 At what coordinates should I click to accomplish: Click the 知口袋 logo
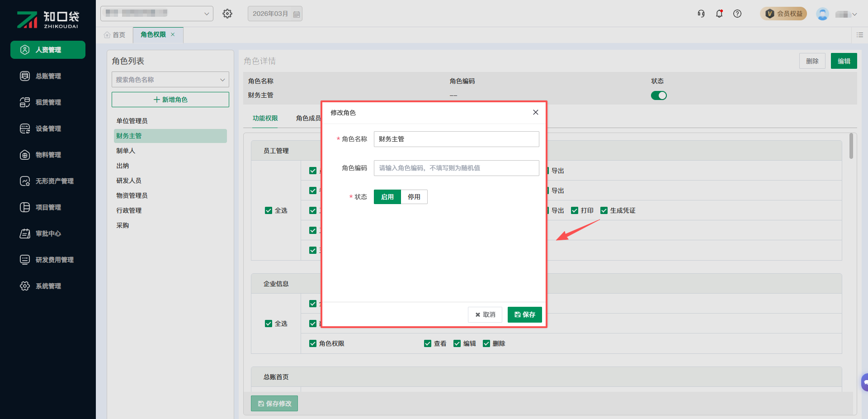point(48,19)
